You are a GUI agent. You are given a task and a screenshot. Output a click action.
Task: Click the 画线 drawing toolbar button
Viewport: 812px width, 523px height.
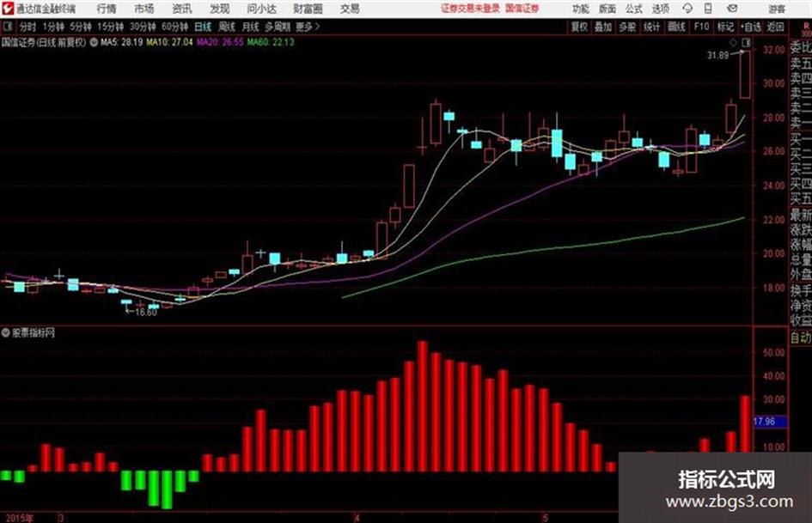(676, 27)
